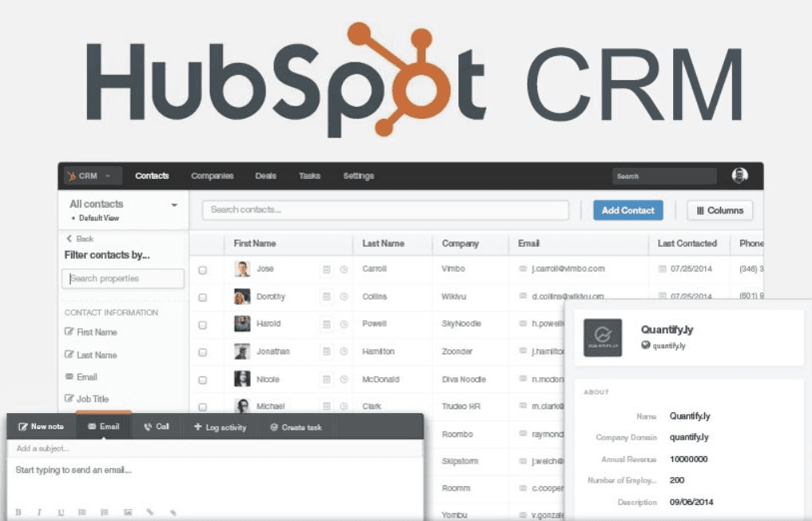
Task: Click the italic formatting icon in email editor
Action: pyautogui.click(x=39, y=512)
